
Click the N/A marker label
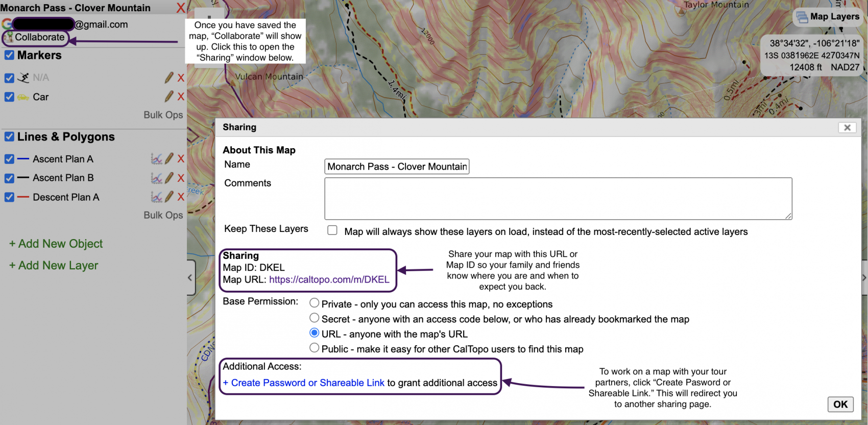coord(41,78)
